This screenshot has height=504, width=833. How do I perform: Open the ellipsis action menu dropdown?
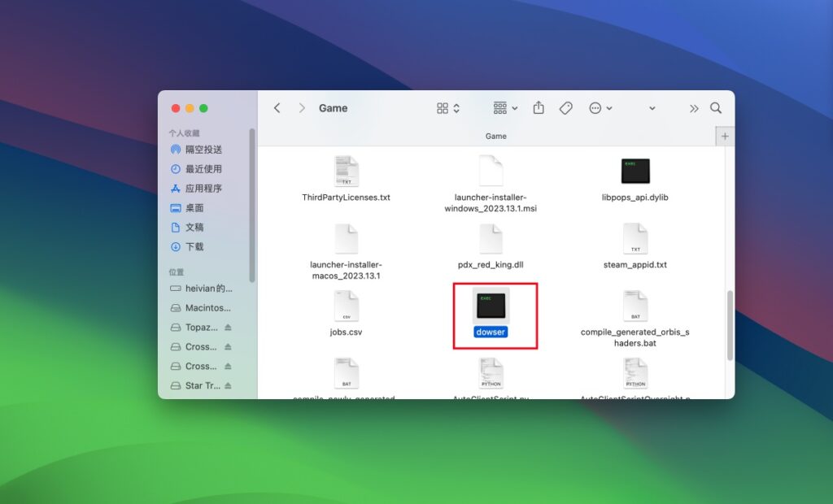coord(600,108)
